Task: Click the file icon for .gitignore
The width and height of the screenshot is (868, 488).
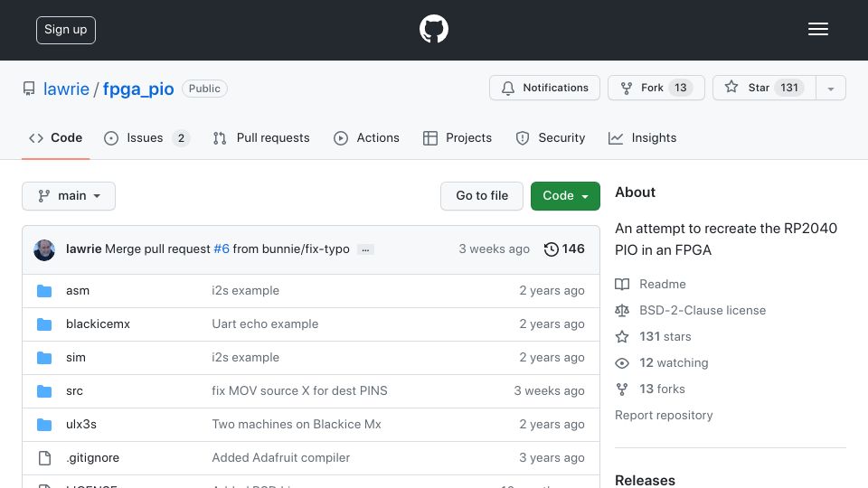Action: tap(44, 458)
